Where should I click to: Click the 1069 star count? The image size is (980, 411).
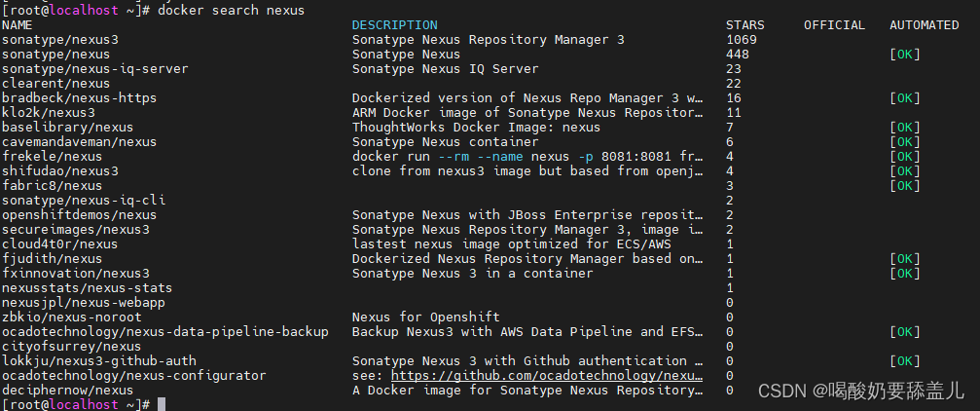742,40
